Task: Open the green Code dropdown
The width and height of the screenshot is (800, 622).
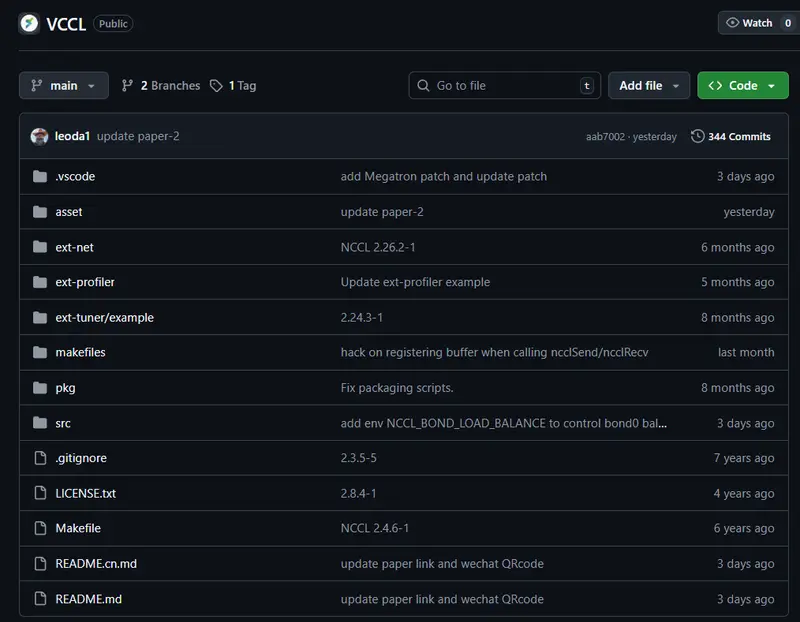Action: coord(741,86)
